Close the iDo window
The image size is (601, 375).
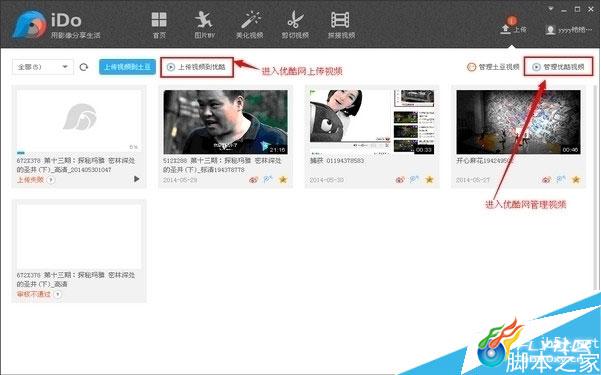point(591,9)
